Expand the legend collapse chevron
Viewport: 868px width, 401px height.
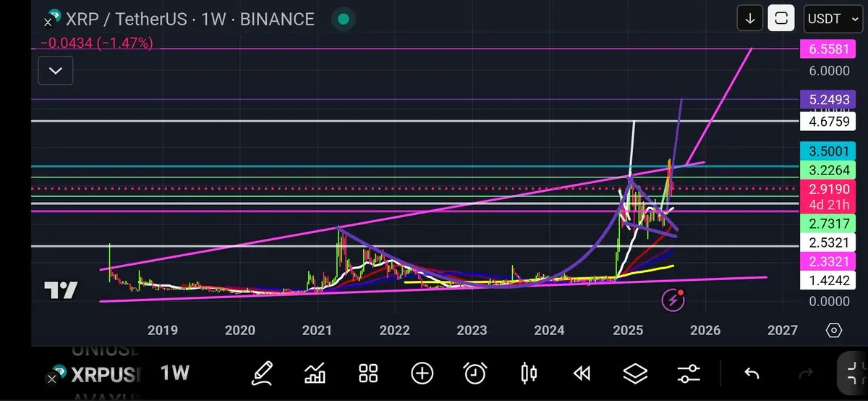56,71
